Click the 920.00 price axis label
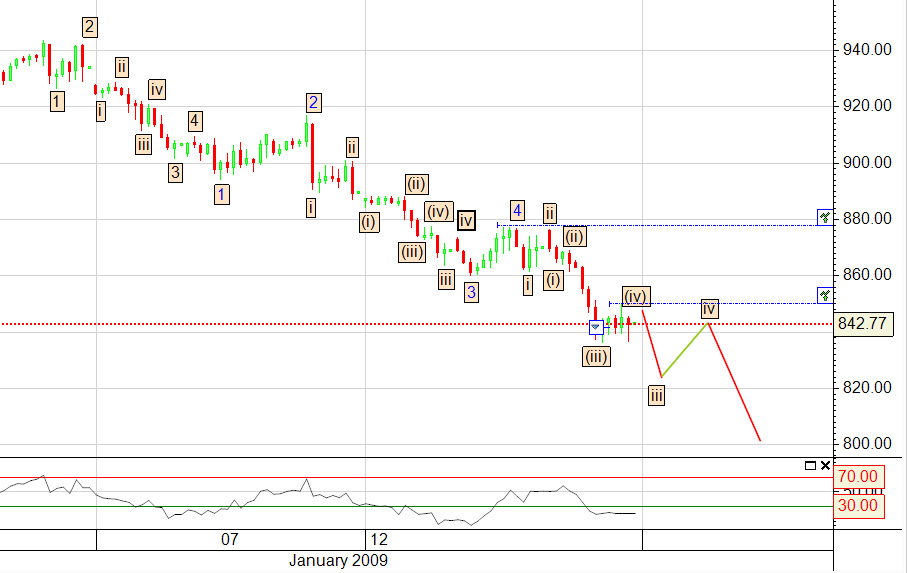The image size is (907, 573). 867,106
